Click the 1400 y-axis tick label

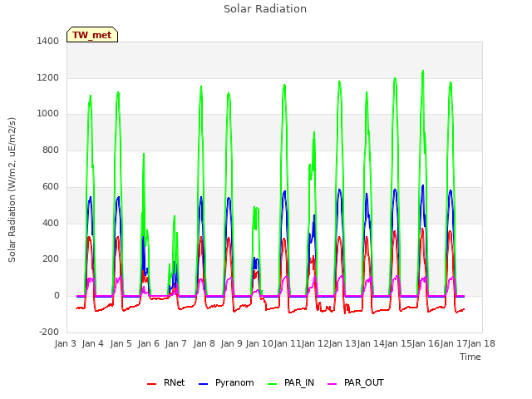(x=48, y=41)
